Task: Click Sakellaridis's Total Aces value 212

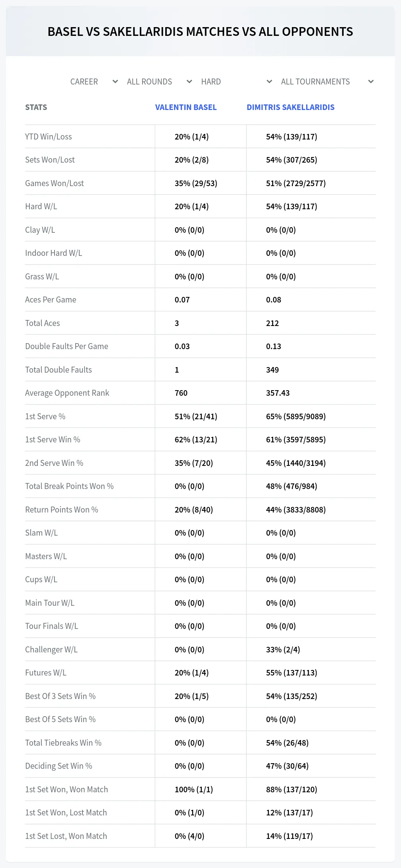Action: click(x=272, y=323)
